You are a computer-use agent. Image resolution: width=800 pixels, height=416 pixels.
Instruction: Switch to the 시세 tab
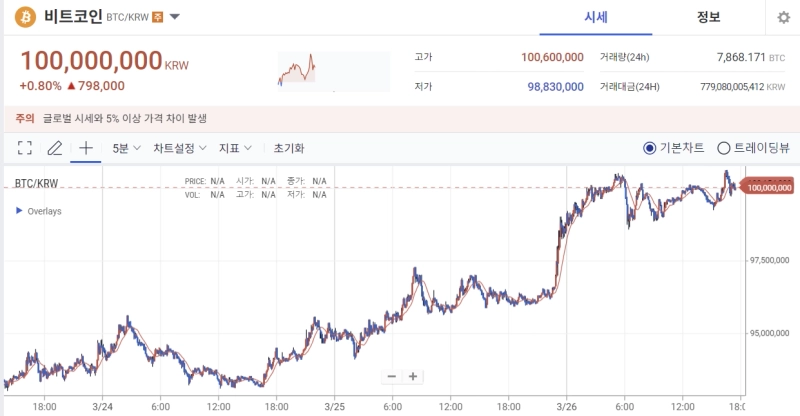tap(597, 18)
